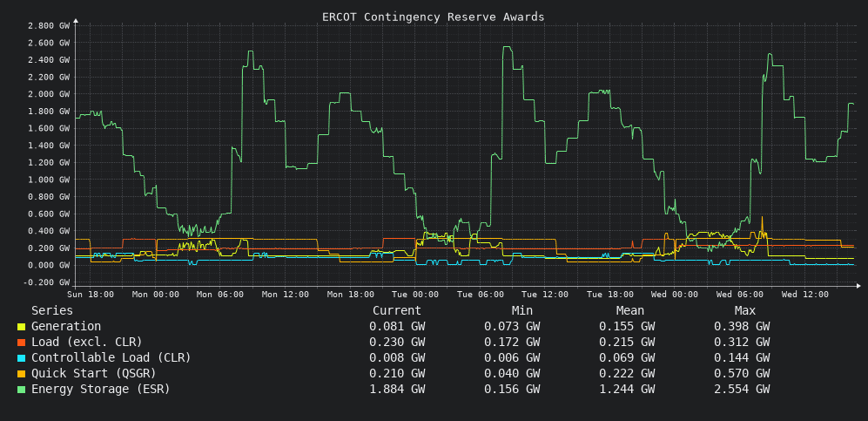Click CLR min value 0.006 GW
Viewport: 868px width, 421px height.
[512, 358]
